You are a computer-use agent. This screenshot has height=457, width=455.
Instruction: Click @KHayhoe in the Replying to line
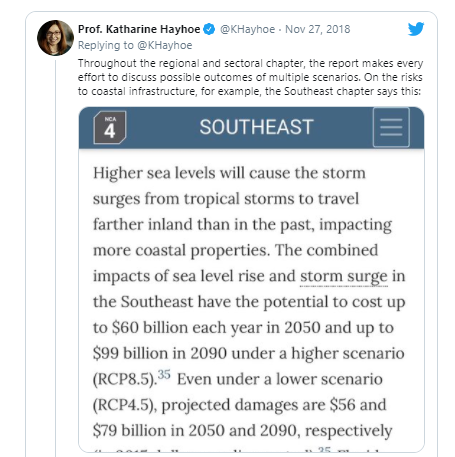point(165,45)
